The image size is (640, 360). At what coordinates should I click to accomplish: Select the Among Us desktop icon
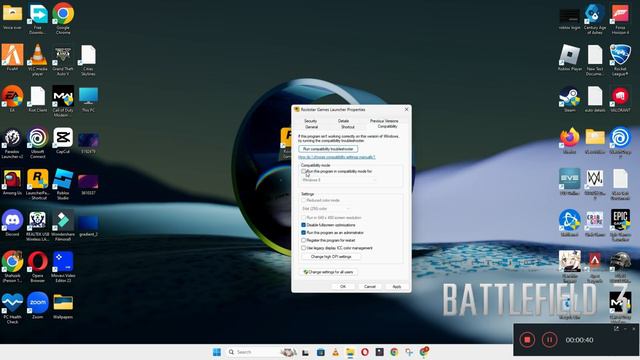[12, 182]
